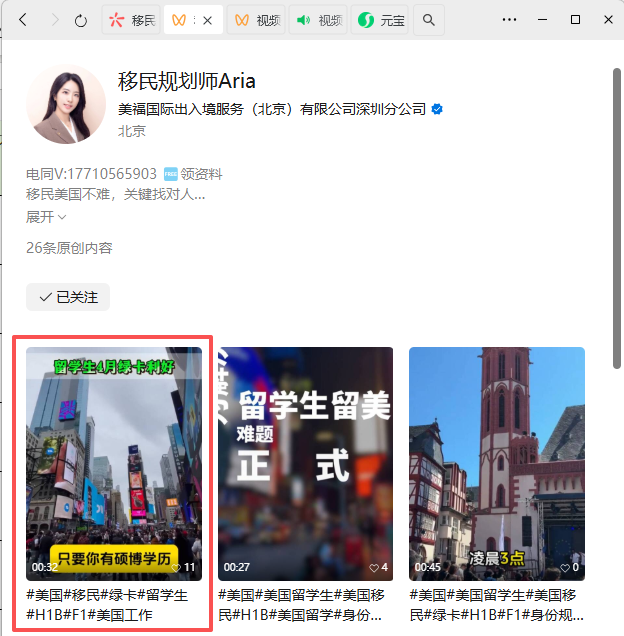Screen dimensions: 624x636
Task: Close the window
Action: [608, 19]
